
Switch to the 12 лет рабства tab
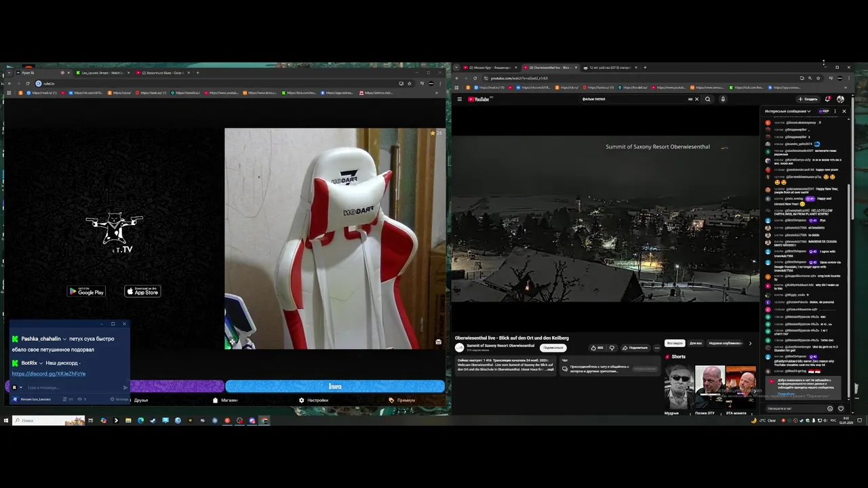[x=610, y=67]
